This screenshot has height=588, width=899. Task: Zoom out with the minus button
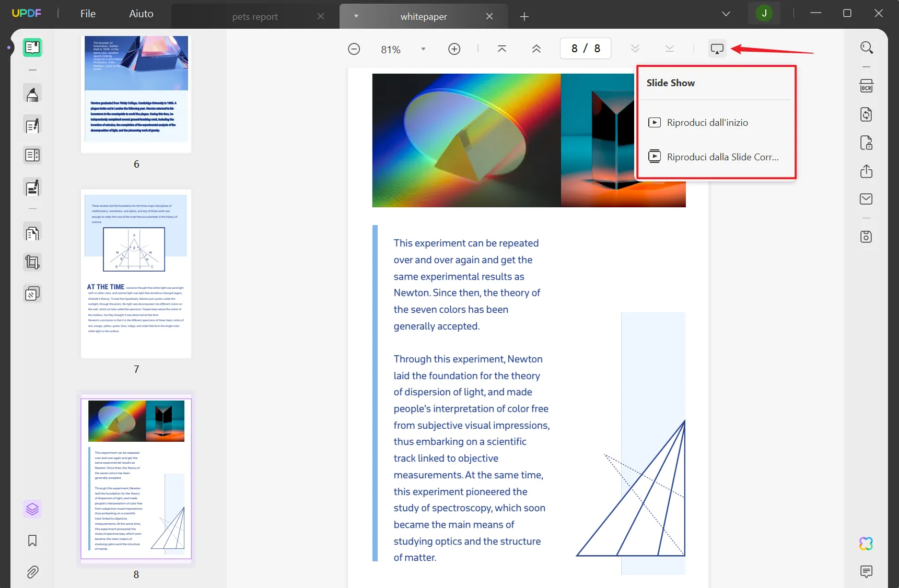pyautogui.click(x=354, y=49)
